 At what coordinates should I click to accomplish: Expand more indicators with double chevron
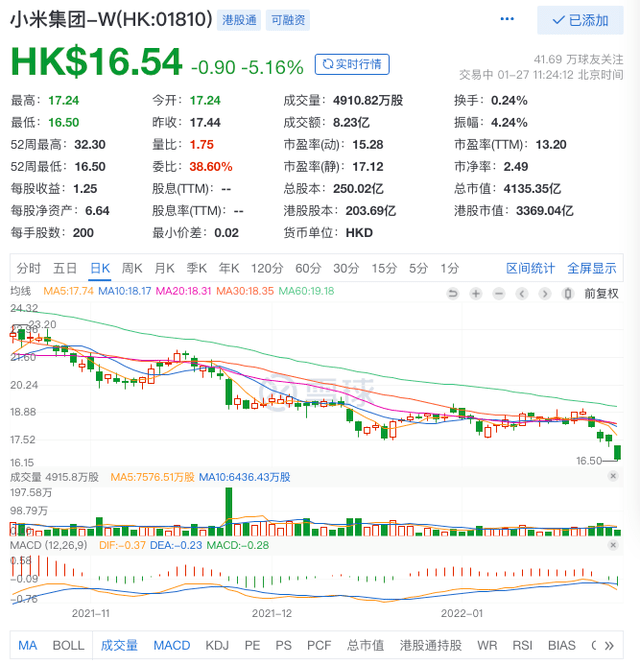[609, 646]
